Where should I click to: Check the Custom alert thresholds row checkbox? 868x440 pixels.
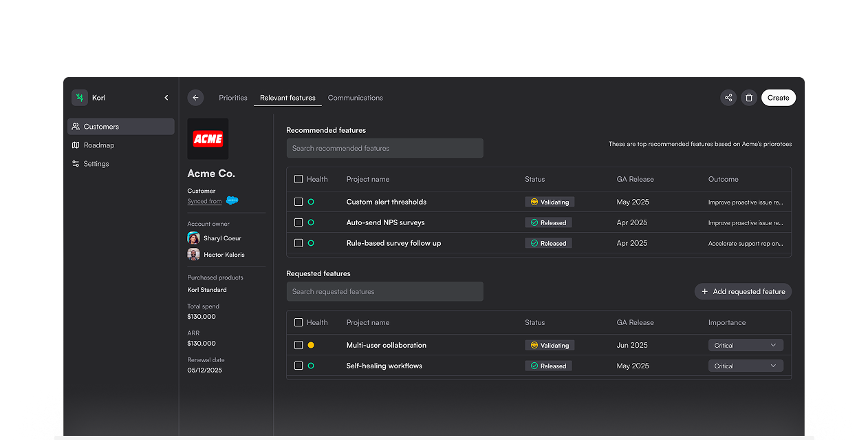[x=299, y=202]
